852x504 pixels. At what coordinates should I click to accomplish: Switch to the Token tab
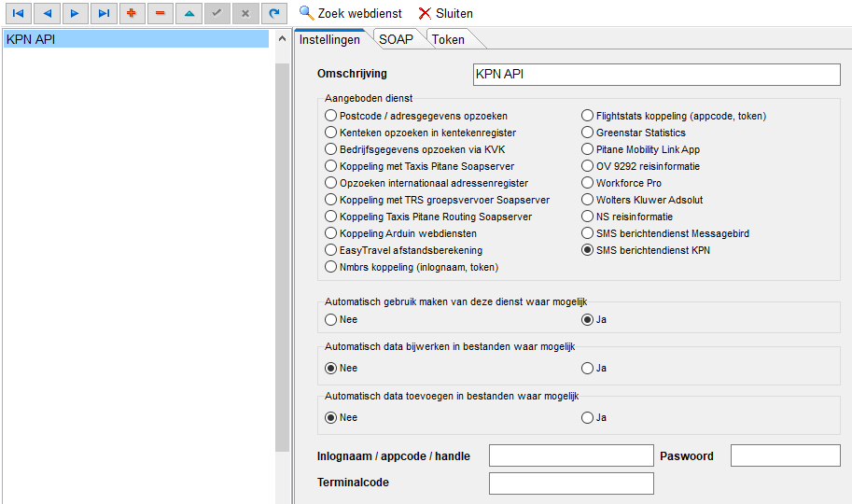(x=448, y=40)
